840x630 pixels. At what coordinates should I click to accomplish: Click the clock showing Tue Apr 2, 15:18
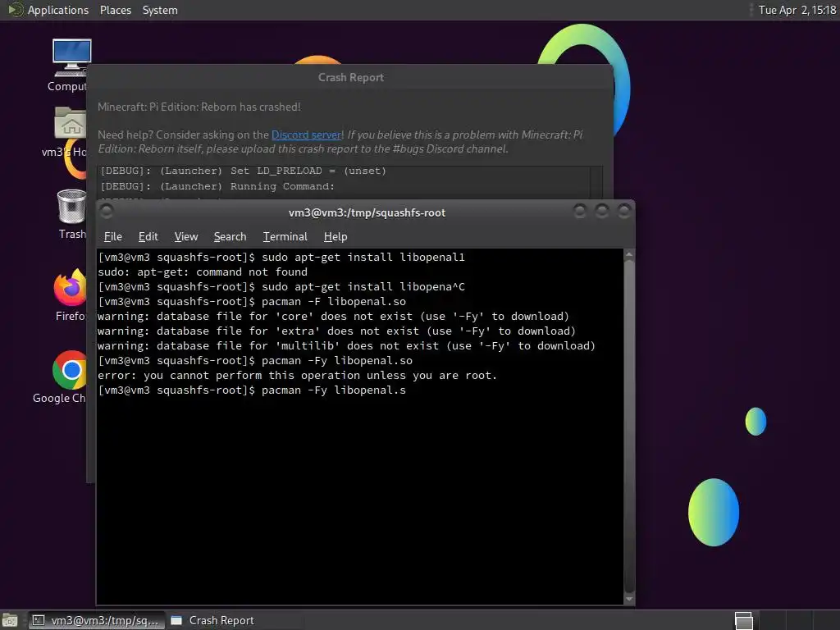tap(797, 10)
